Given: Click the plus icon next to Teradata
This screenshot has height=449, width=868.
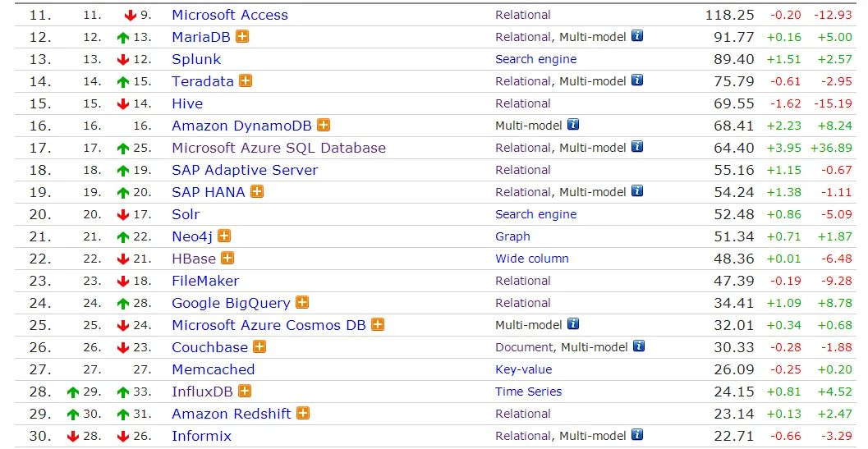Looking at the screenshot, I should click(246, 80).
